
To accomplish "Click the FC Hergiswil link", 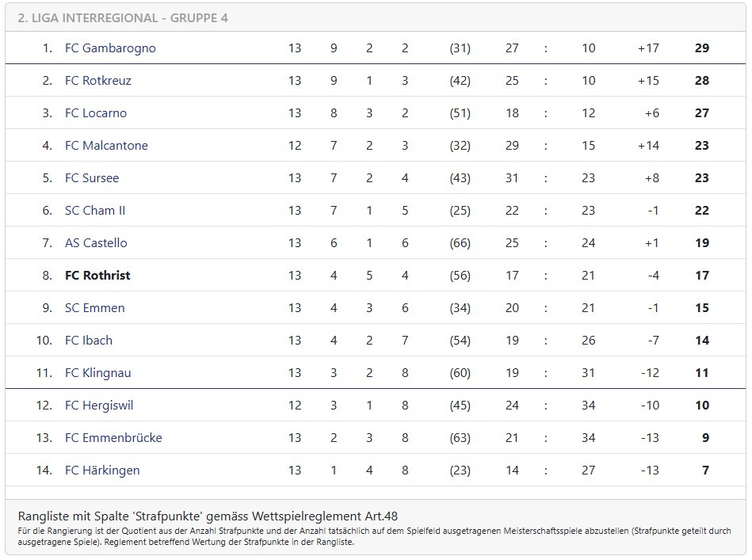I will coord(99,406).
